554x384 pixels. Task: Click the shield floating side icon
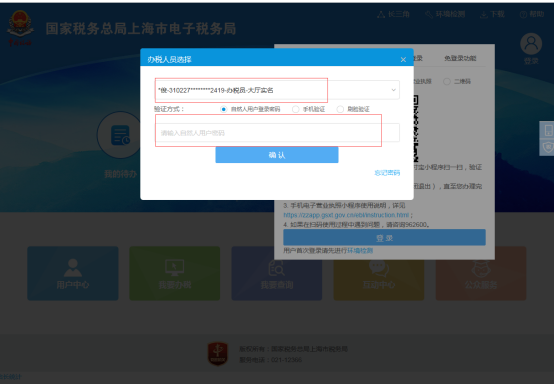[x=548, y=147]
